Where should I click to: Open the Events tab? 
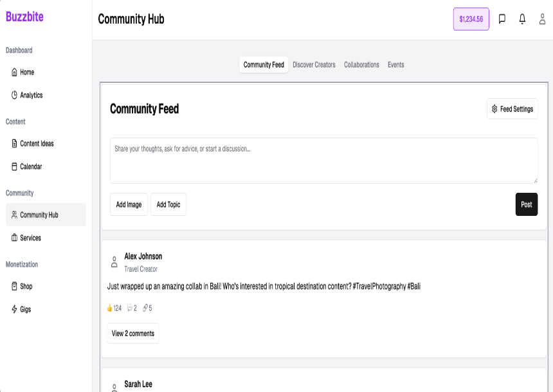click(x=395, y=65)
